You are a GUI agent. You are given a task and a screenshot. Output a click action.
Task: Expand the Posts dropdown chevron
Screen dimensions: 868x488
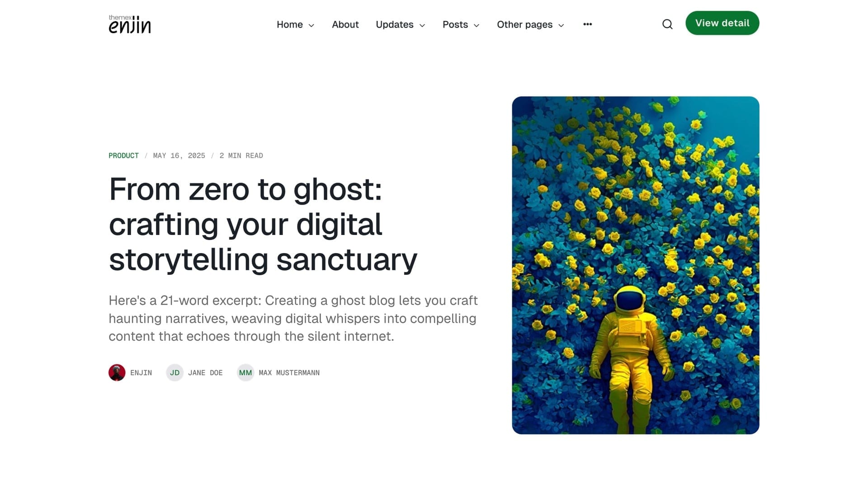(x=476, y=25)
